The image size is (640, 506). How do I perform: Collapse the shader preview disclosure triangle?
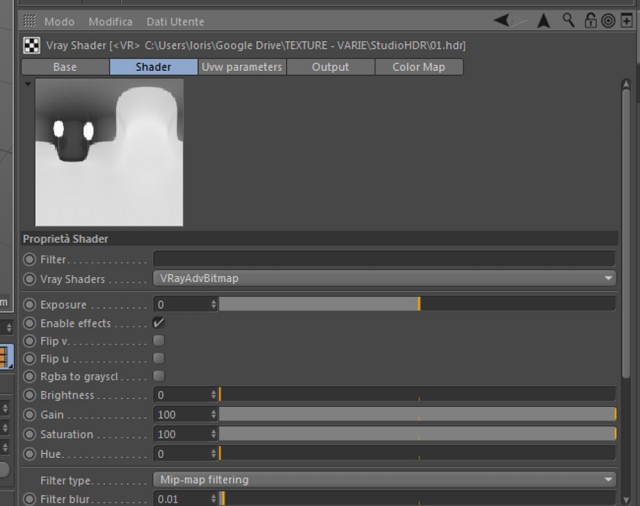[28, 84]
